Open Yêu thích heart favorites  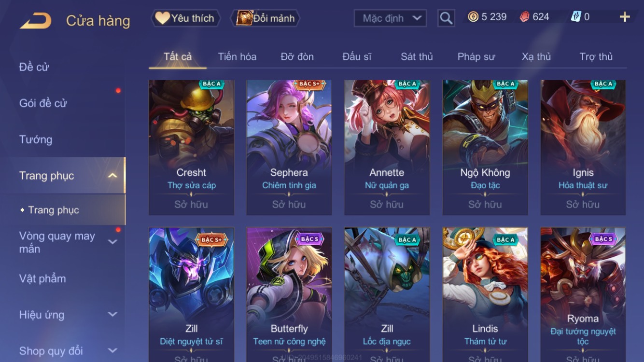(185, 18)
